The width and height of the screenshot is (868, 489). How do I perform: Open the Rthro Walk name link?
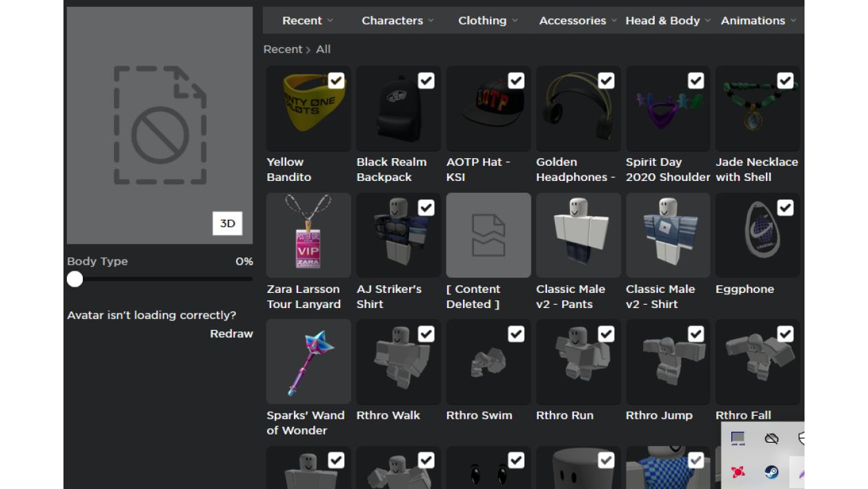click(x=388, y=415)
